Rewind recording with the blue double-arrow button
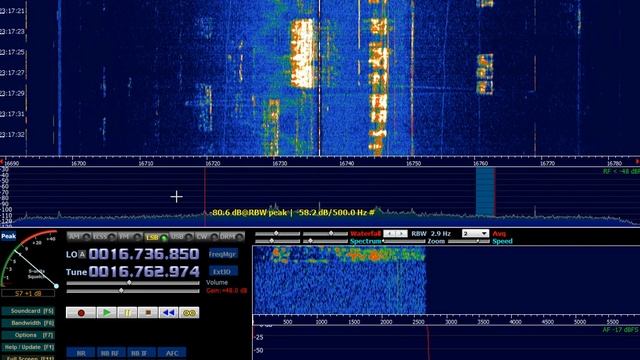This screenshot has height=360, width=640. 168,313
